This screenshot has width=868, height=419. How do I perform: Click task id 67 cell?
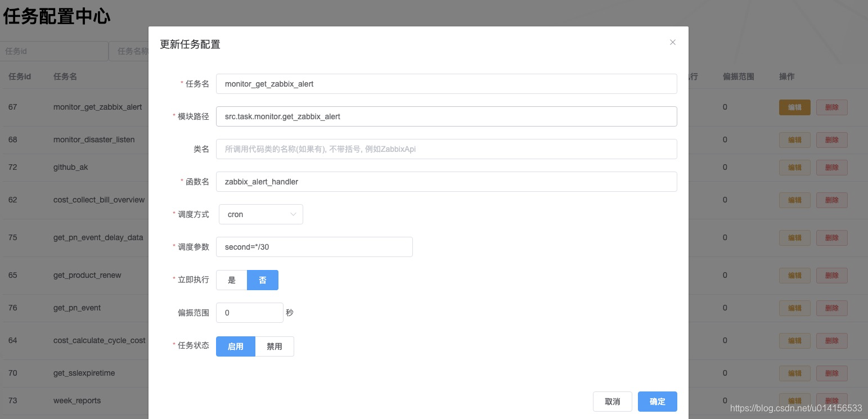click(13, 107)
